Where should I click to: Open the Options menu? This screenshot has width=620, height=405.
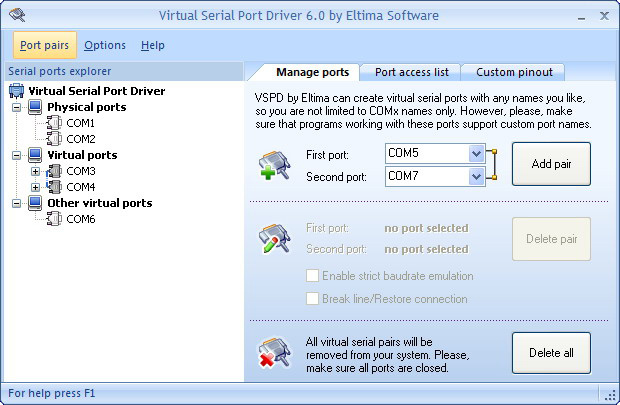[x=105, y=45]
